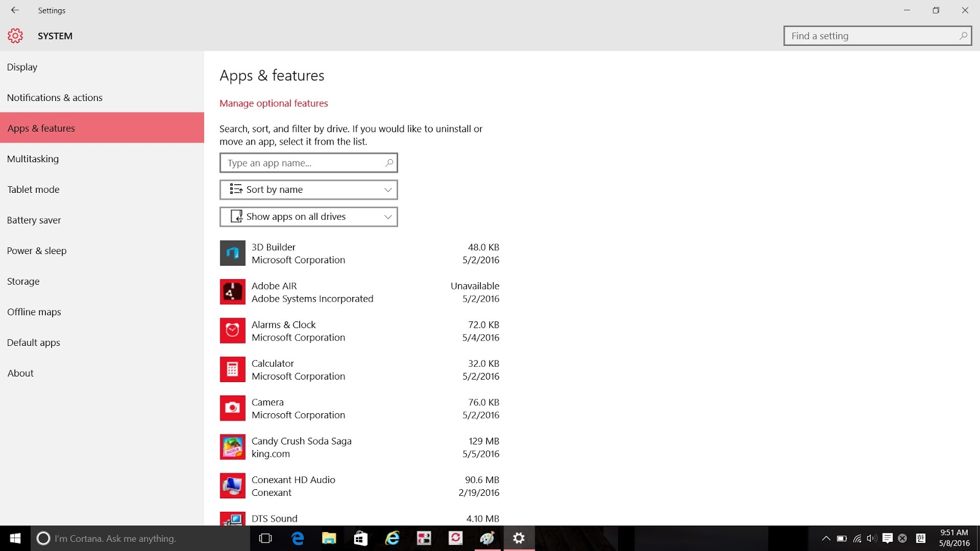980x551 pixels.
Task: Go back using the back arrow
Action: 13,10
